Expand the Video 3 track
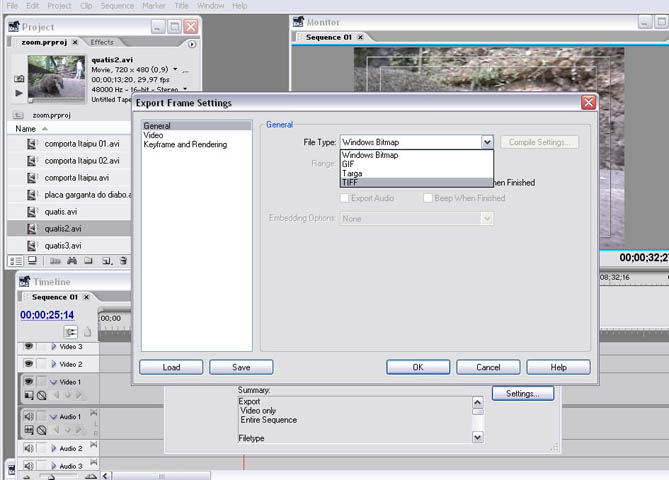Image resolution: width=669 pixels, height=480 pixels. (x=54, y=346)
